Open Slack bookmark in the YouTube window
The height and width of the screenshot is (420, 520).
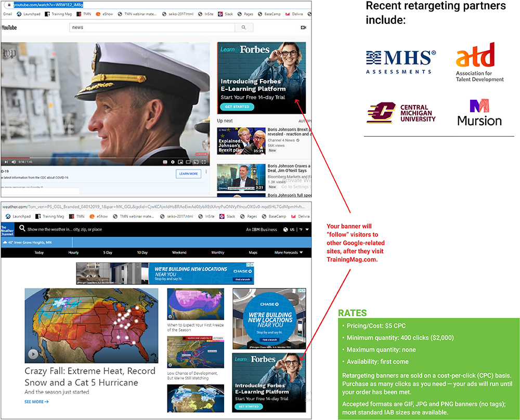pyautogui.click(x=226, y=14)
